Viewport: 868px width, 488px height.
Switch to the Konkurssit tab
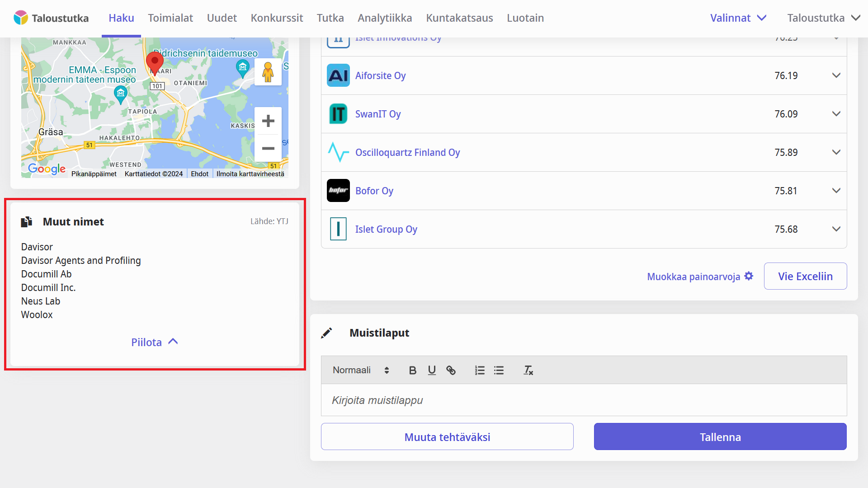click(277, 18)
